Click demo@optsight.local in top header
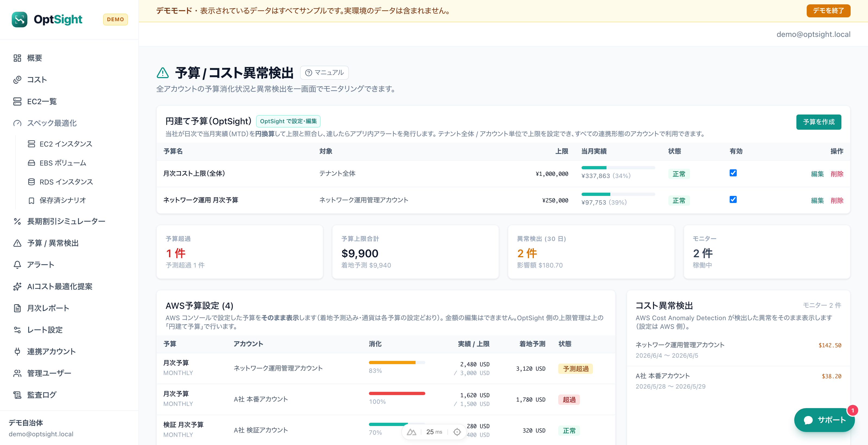 813,34
